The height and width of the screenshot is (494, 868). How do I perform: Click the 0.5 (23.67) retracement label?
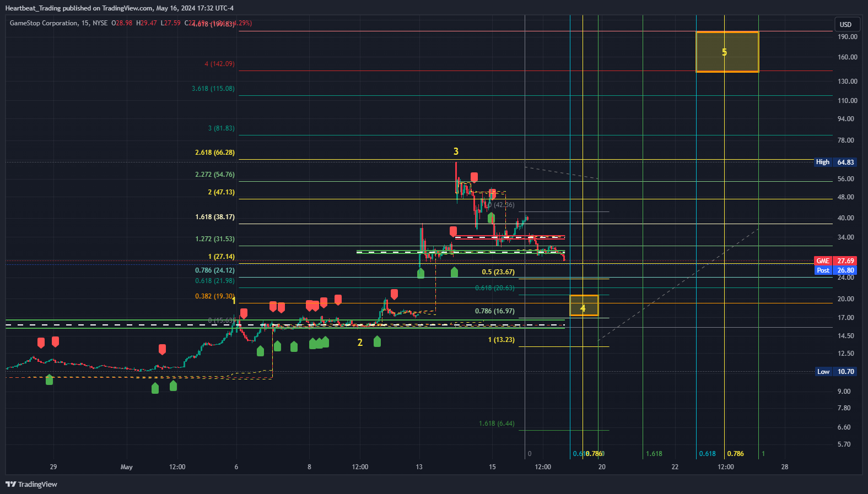498,272
